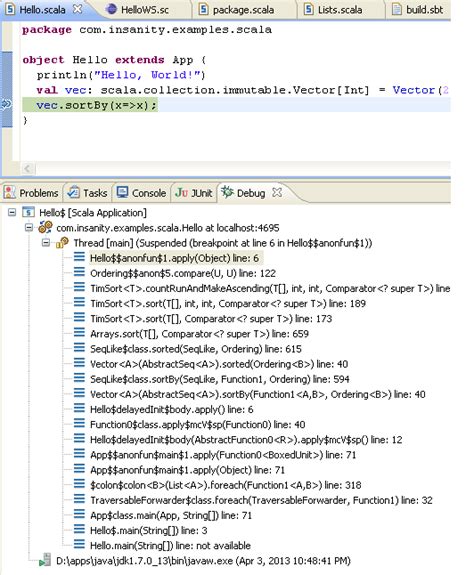
Task: Open the build.sbt file tab
Action: coord(417,10)
